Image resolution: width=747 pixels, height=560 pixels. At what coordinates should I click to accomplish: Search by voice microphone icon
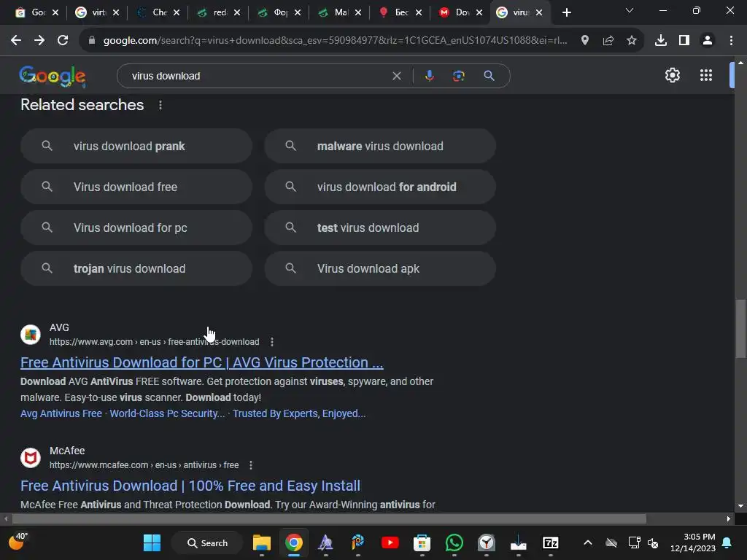click(x=429, y=76)
